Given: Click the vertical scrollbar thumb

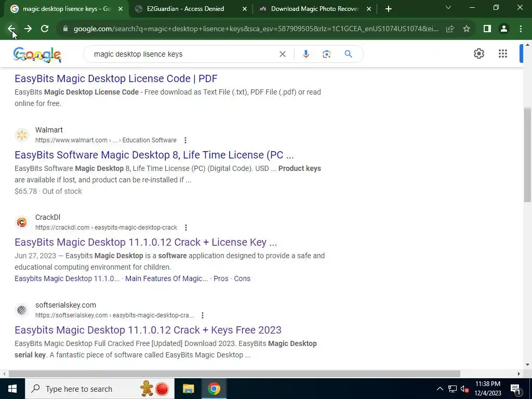Looking at the screenshot, I should point(527,155).
